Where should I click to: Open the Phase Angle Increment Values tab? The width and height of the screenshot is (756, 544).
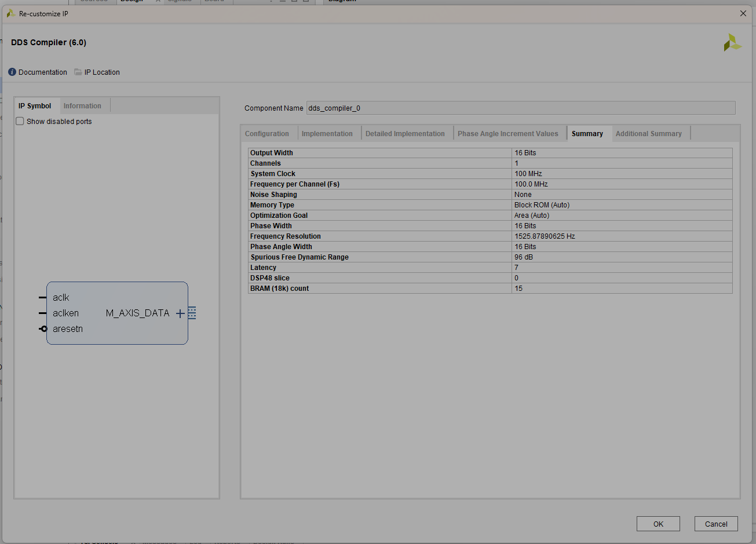[508, 134]
